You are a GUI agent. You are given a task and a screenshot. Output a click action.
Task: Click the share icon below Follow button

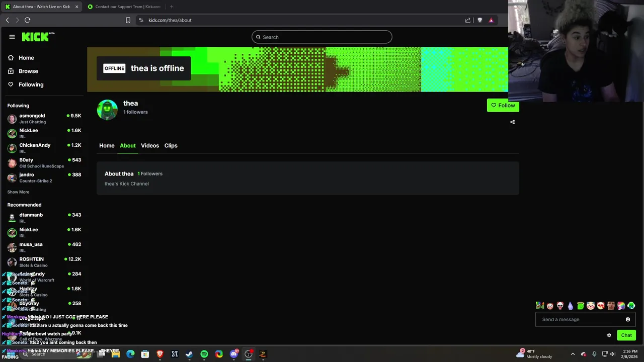512,122
